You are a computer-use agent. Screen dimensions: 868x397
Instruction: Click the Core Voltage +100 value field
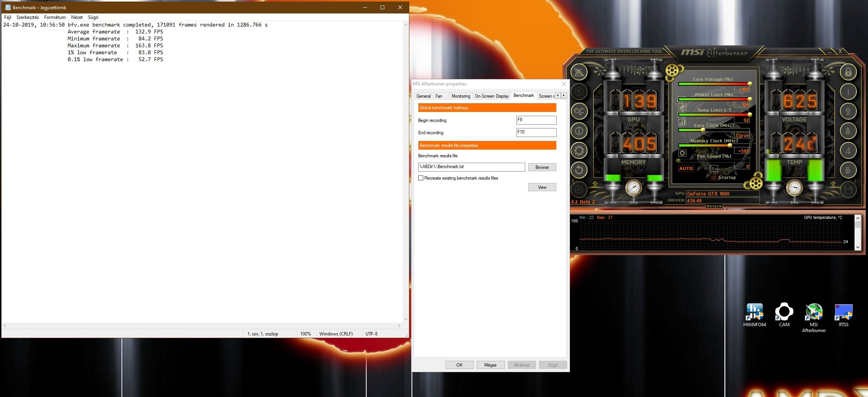(x=742, y=89)
